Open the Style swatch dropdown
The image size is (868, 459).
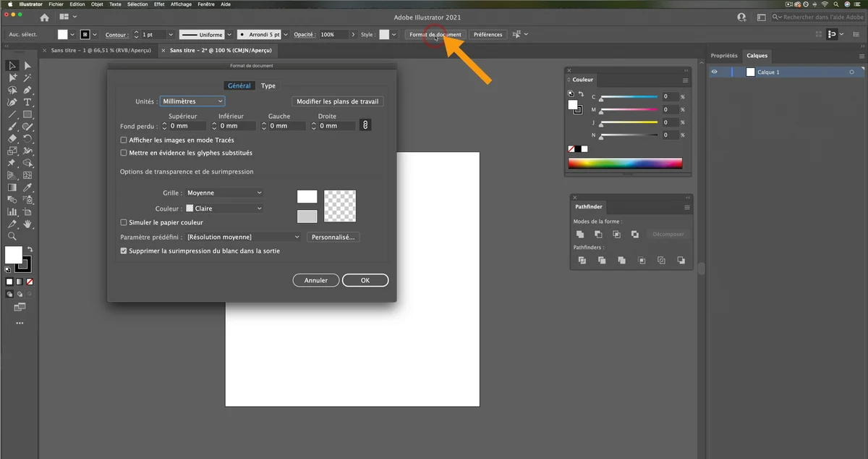pyautogui.click(x=394, y=34)
